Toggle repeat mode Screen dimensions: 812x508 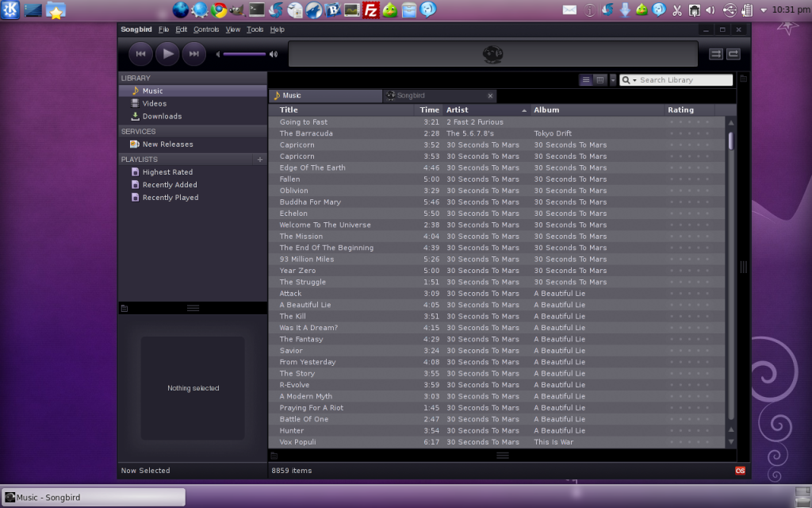tap(733, 54)
